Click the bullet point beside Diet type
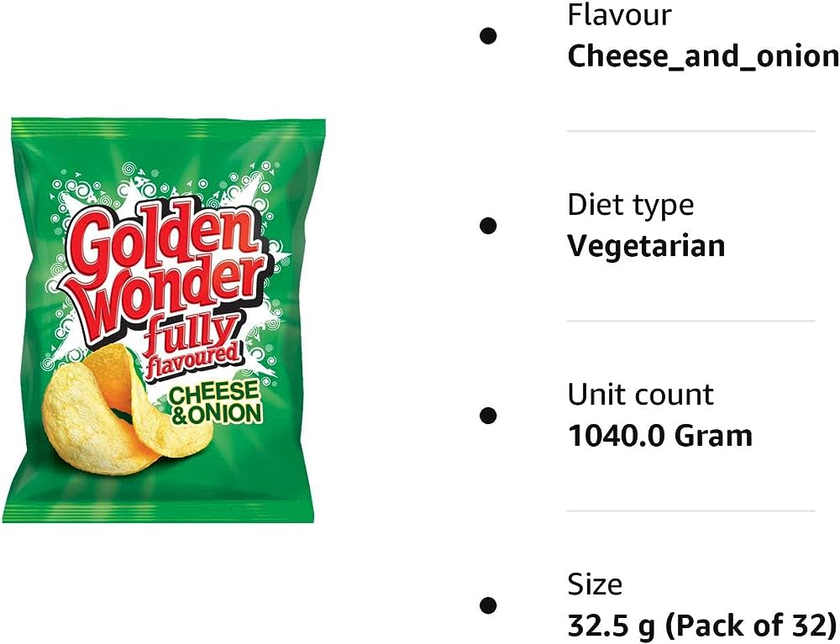Viewport: 840px width, 644px height. (488, 226)
